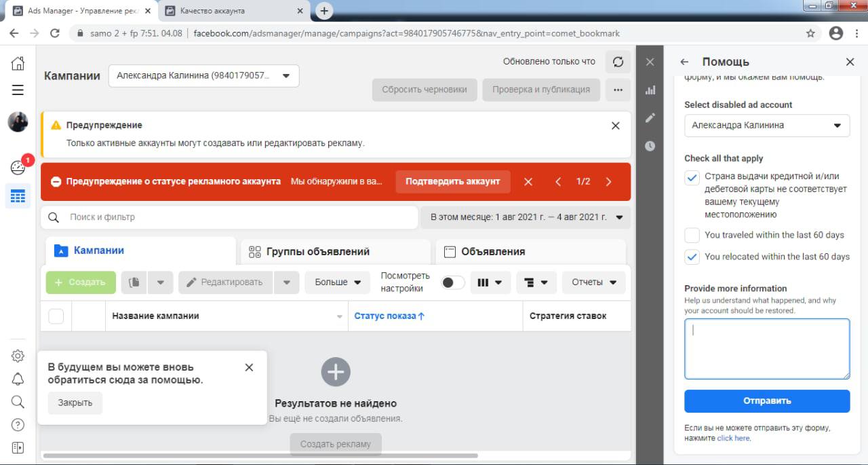The width and height of the screenshot is (868, 465).
Task: Switch to the Группы объявлений tab
Action: (x=336, y=251)
